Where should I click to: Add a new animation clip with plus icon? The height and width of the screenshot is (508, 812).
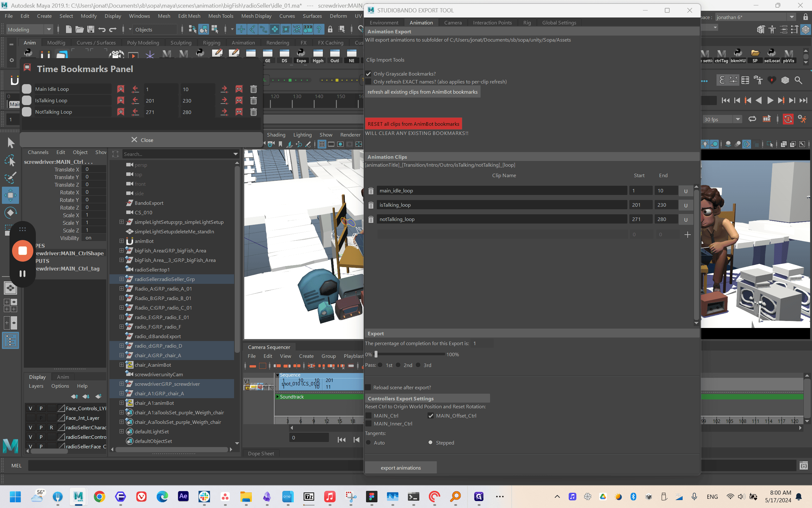pyautogui.click(x=688, y=235)
